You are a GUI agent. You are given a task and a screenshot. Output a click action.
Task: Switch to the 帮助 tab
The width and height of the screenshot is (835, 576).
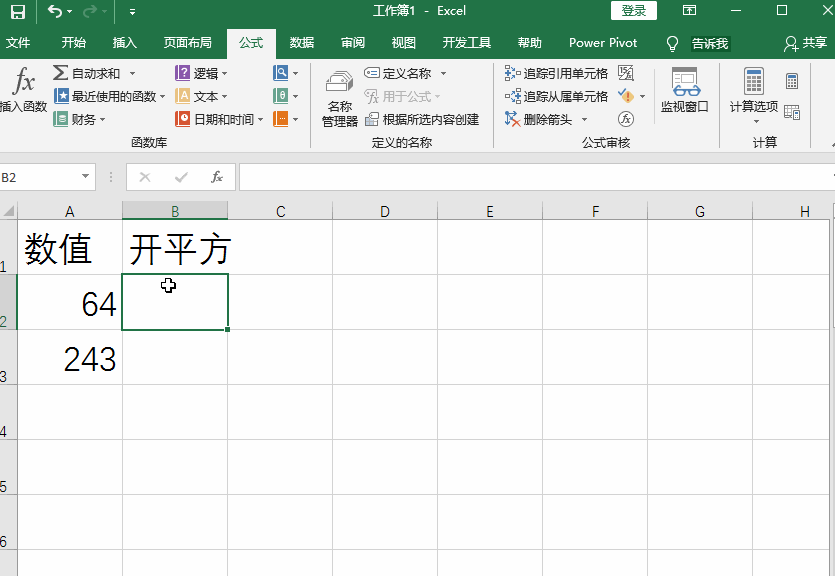529,43
